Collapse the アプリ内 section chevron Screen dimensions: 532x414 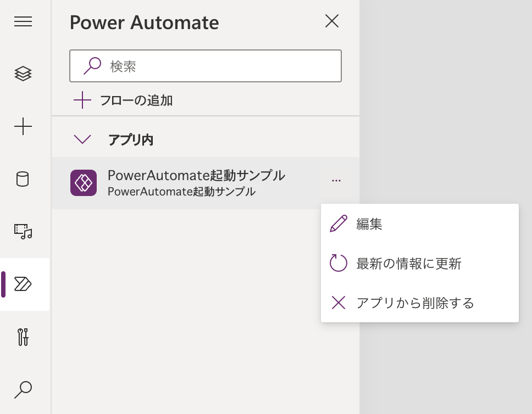pos(82,139)
